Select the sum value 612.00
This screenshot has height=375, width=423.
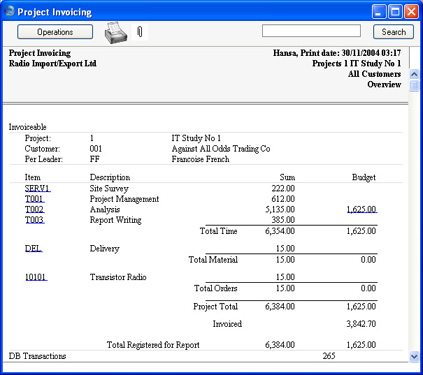(x=283, y=199)
